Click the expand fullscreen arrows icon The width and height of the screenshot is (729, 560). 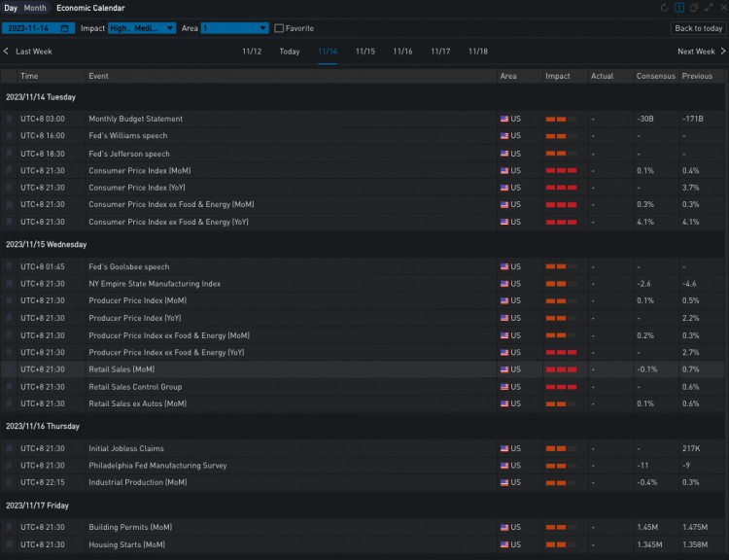pos(708,8)
